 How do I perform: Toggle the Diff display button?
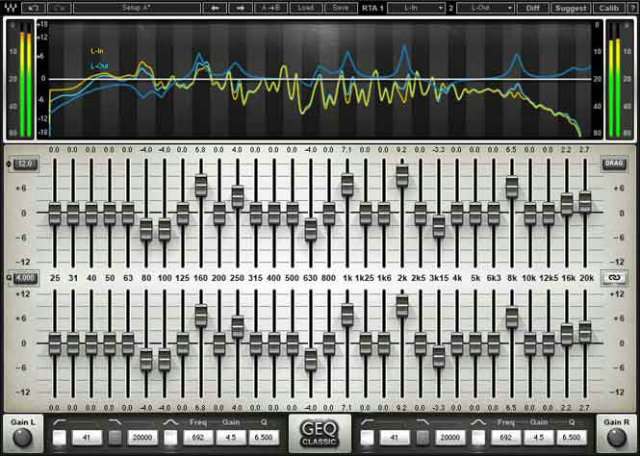click(532, 8)
